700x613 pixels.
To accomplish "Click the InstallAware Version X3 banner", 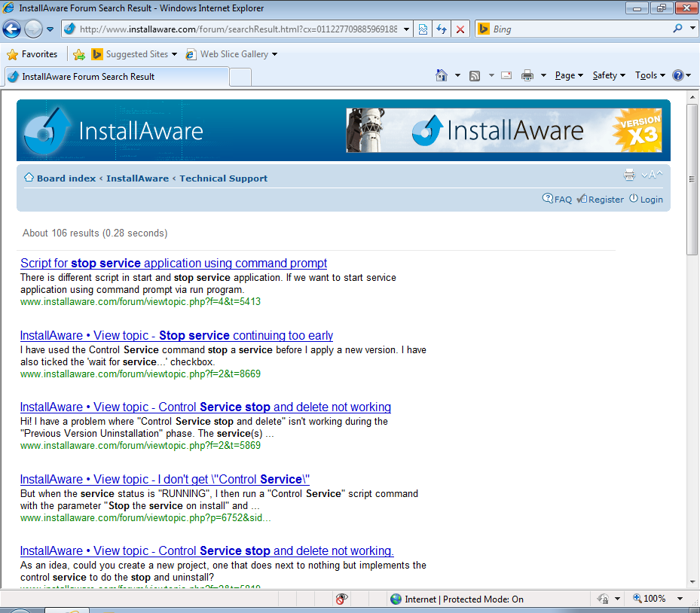I will (x=503, y=130).
